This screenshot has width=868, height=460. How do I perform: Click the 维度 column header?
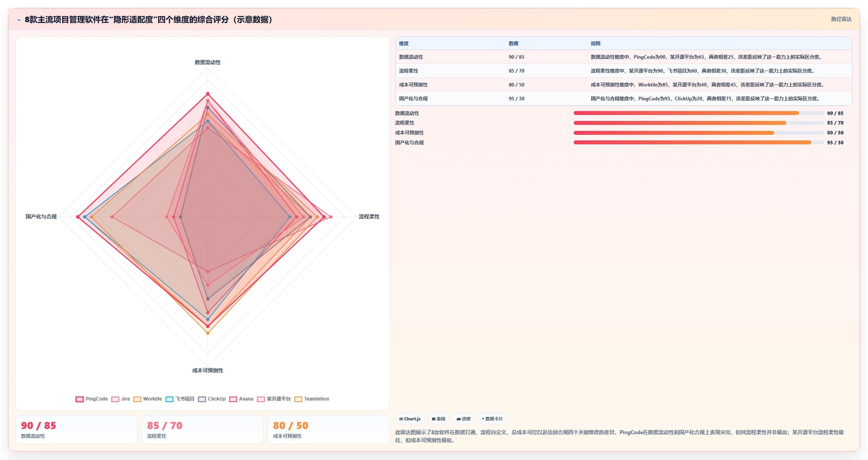(404, 44)
